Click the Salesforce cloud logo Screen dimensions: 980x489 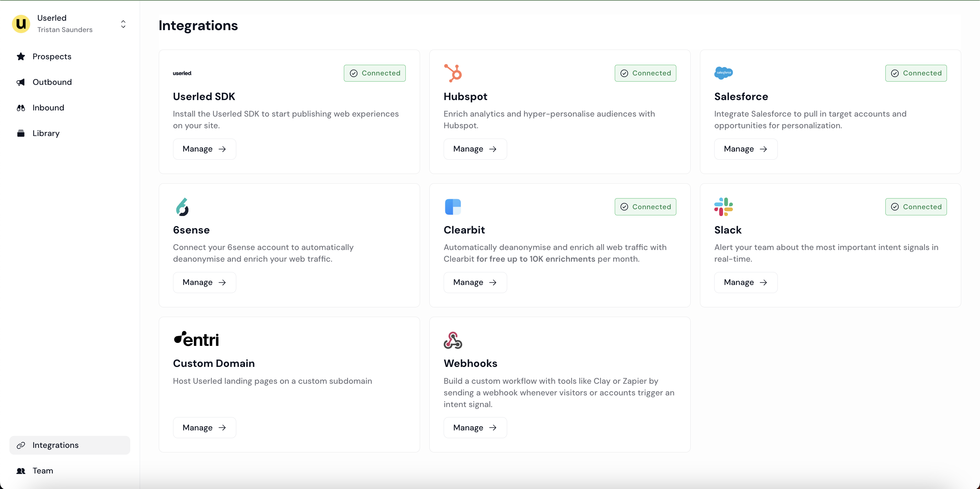coord(723,73)
